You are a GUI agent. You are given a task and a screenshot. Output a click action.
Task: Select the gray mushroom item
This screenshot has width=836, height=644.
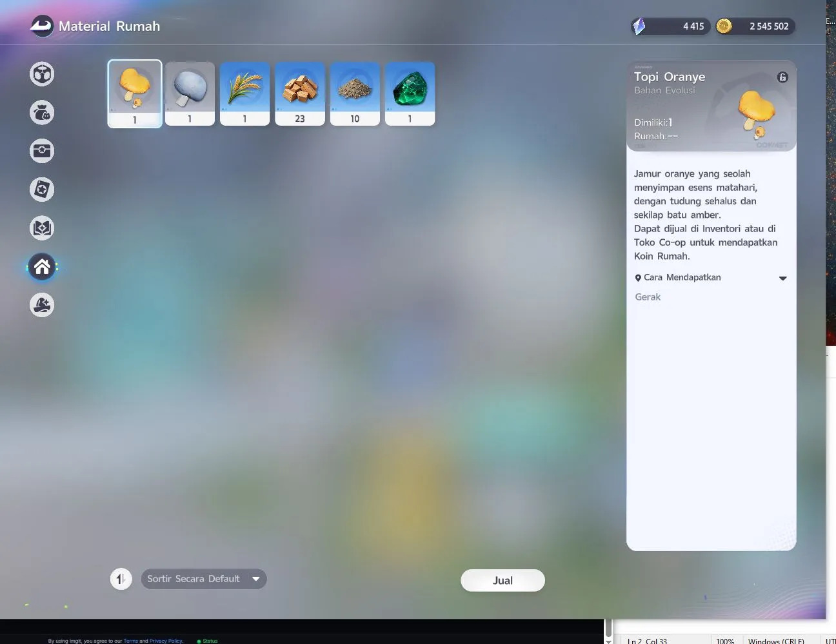(190, 93)
